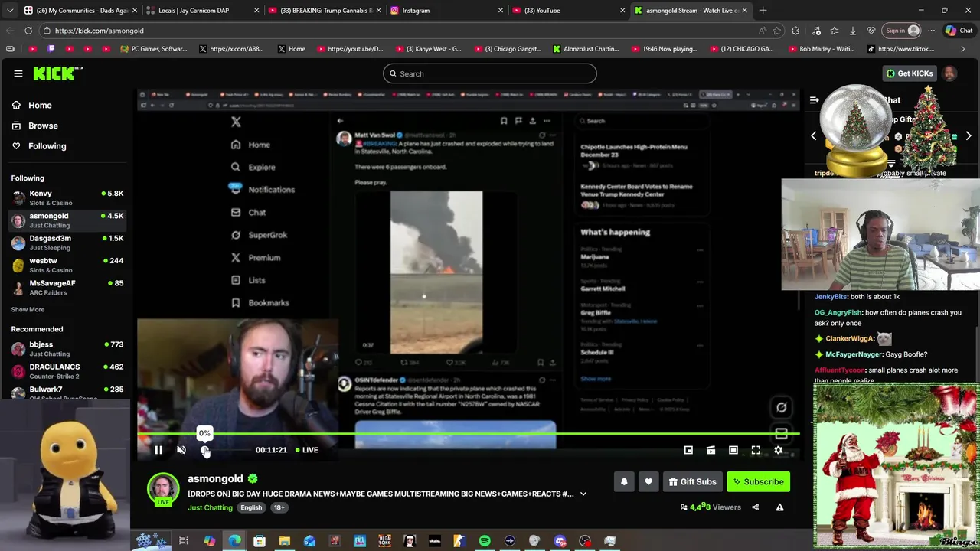980x551 pixels.
Task: Click the Kick search field
Action: coord(490,73)
